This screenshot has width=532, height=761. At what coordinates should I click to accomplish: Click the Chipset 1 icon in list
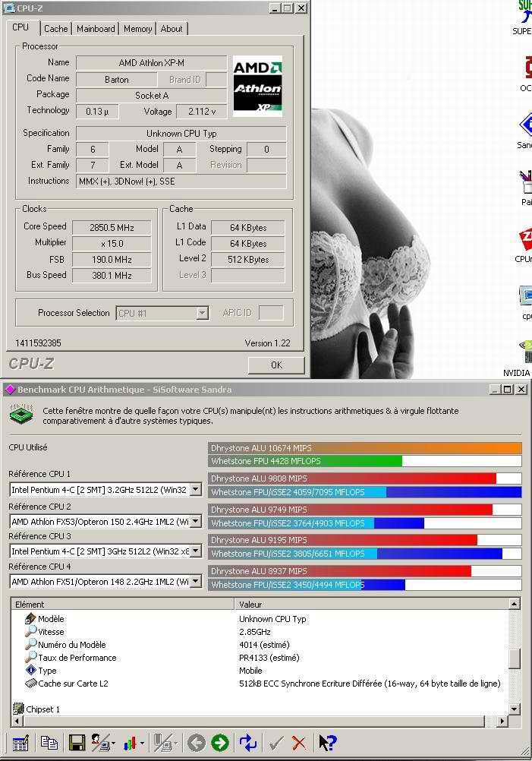tap(18, 709)
